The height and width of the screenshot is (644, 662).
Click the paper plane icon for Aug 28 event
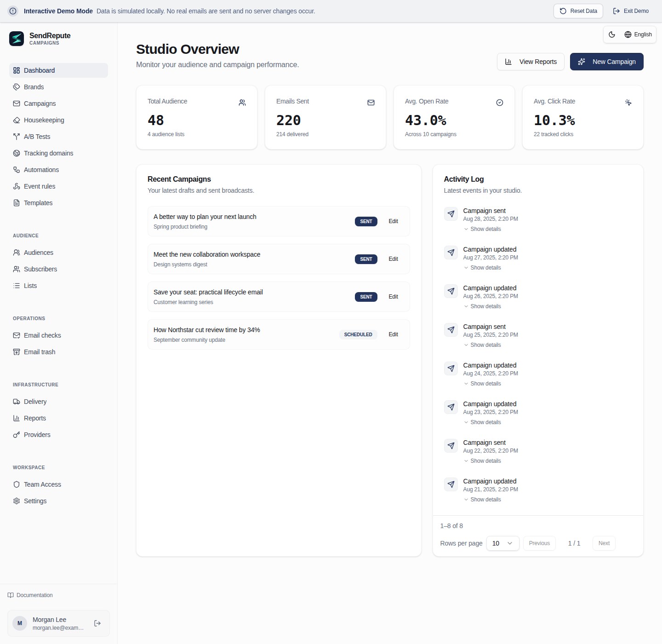pyautogui.click(x=451, y=214)
